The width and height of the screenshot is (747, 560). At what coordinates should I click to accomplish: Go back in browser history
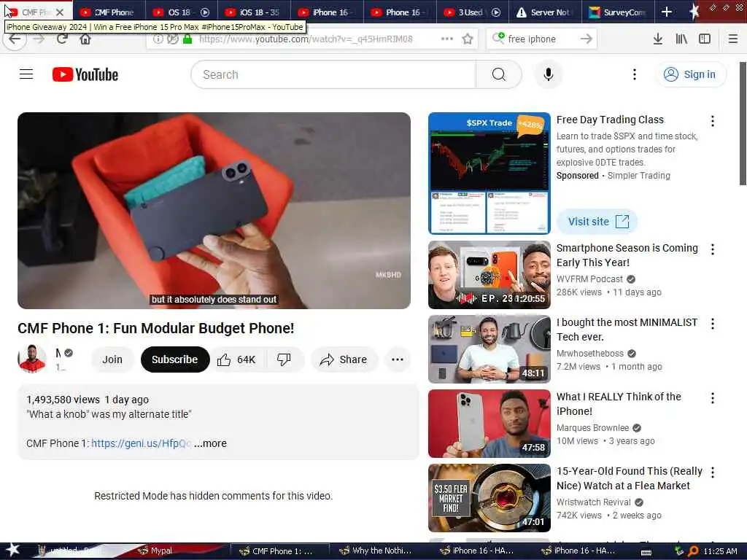click(x=15, y=39)
